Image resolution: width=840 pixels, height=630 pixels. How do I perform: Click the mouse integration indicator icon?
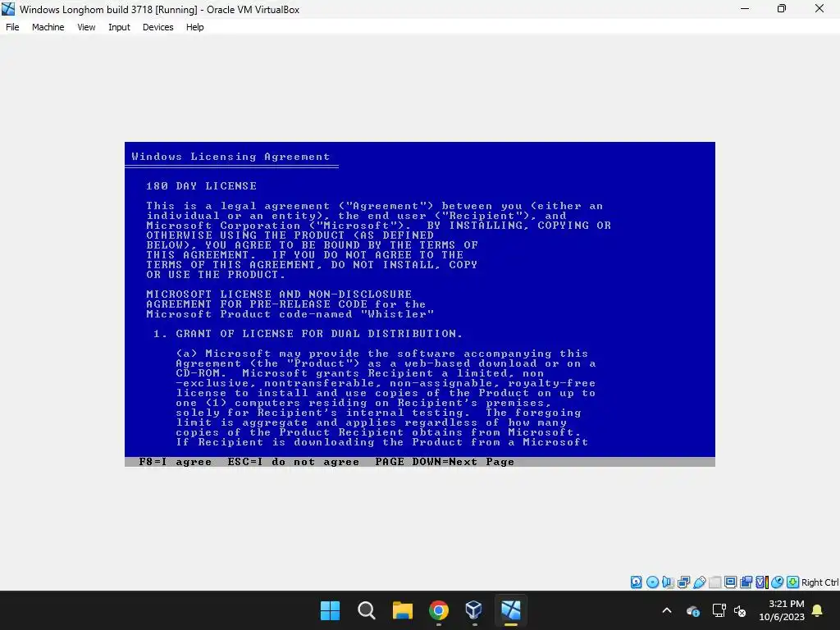778,582
